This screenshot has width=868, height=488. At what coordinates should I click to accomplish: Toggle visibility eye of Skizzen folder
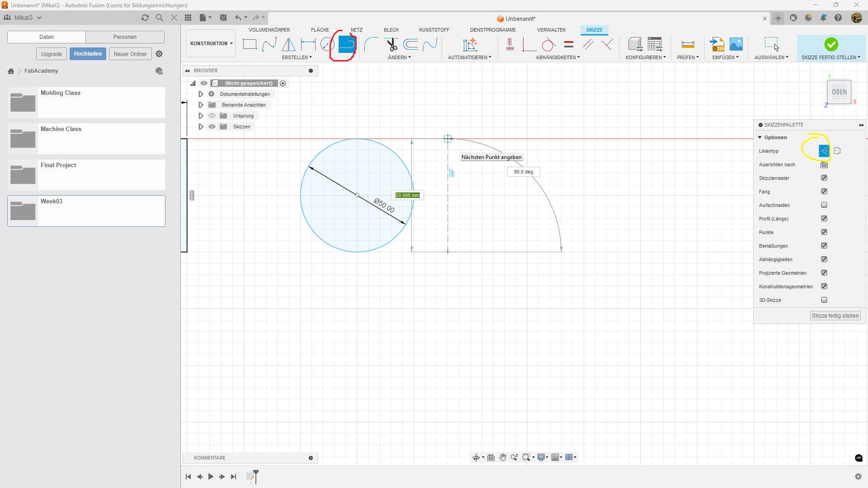(212, 127)
